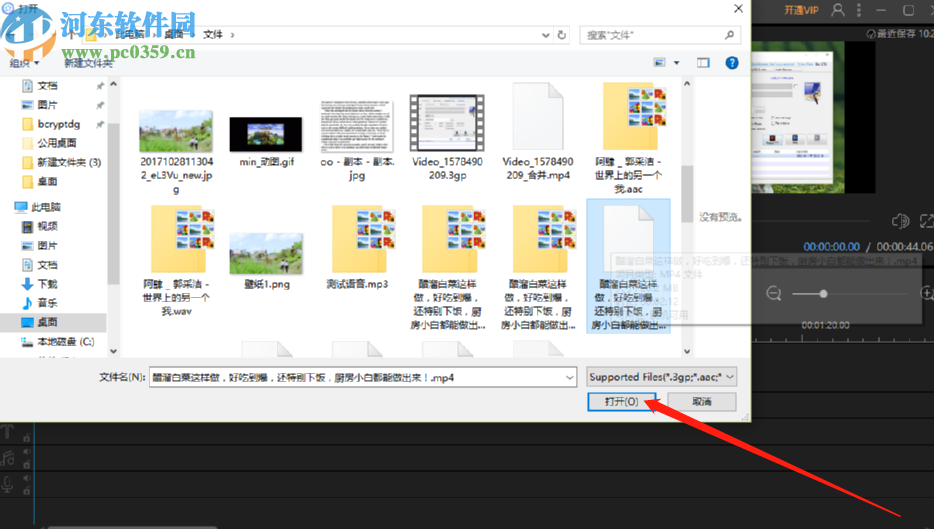The image size is (934, 529).
Task: Click the microphone voiceover track icon
Action: 7,484
